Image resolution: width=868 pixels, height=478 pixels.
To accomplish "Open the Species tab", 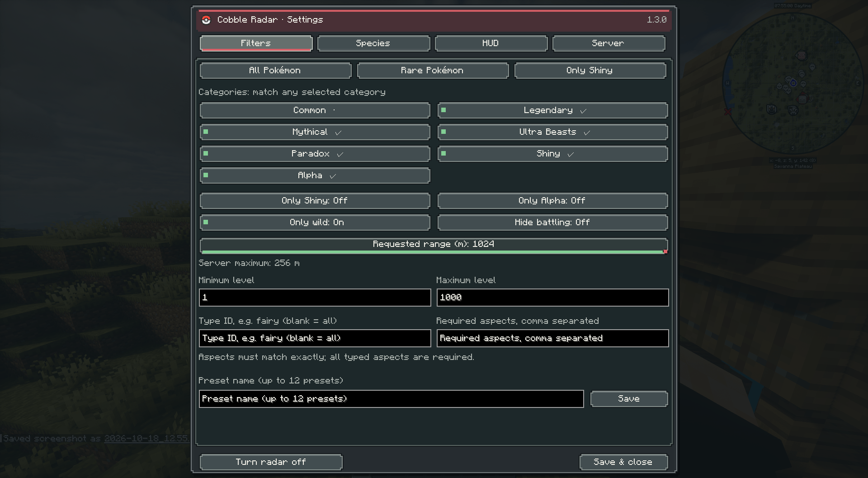I will [x=373, y=43].
